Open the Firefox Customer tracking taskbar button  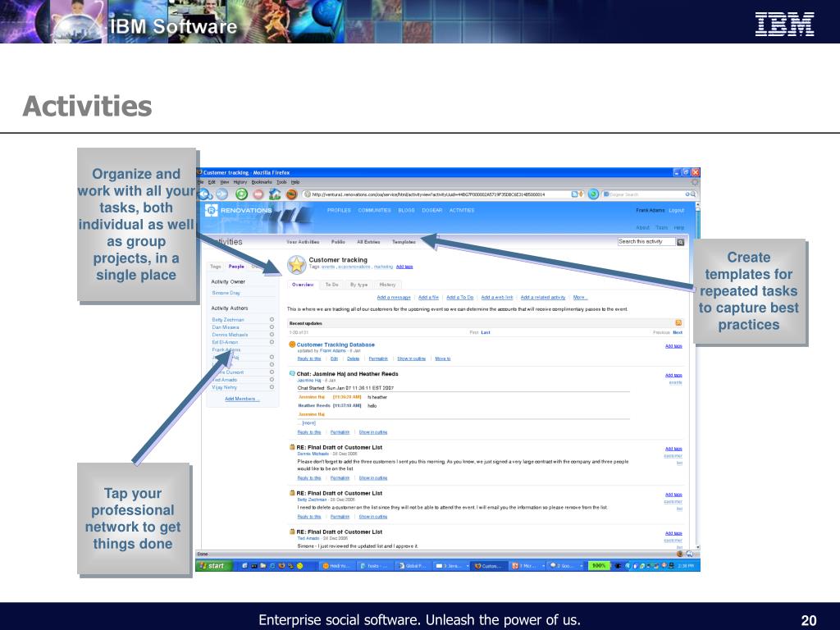click(489, 566)
